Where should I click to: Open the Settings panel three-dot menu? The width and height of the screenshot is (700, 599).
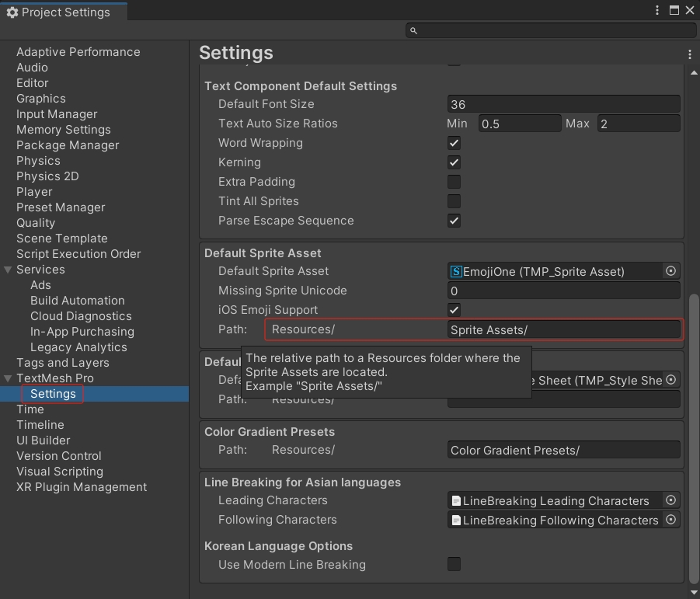click(x=689, y=54)
